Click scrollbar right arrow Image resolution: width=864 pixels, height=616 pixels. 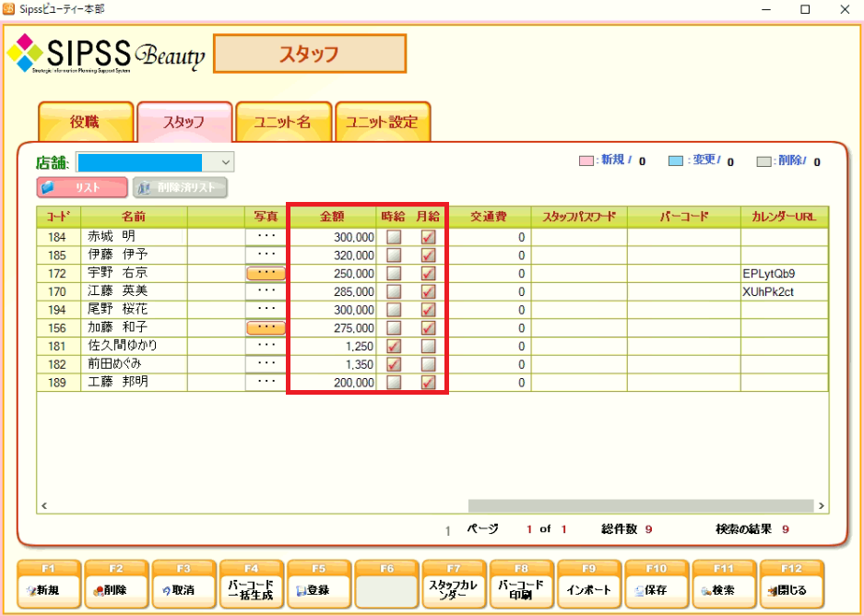821,505
